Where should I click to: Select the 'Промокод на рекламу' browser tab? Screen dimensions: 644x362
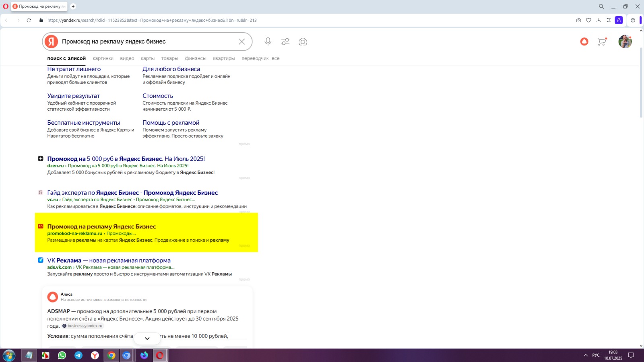[39, 6]
